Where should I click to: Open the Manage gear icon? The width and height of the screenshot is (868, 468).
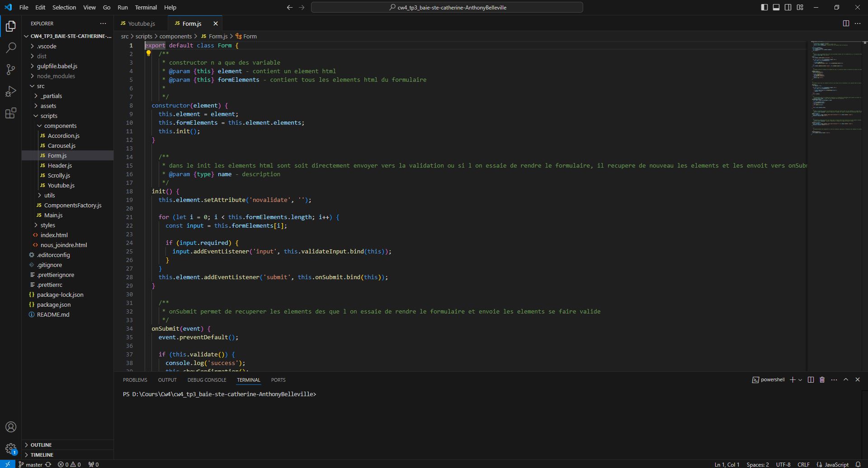[11, 449]
